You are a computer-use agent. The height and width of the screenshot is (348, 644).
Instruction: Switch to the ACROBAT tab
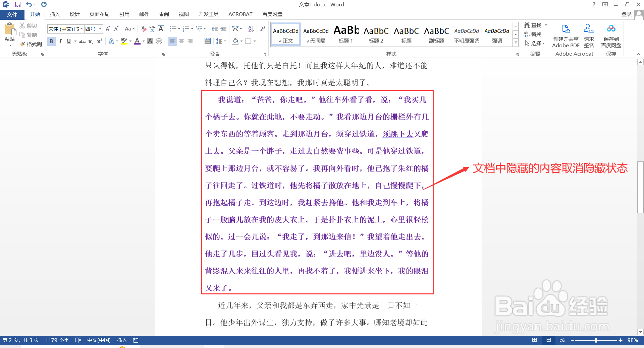240,14
